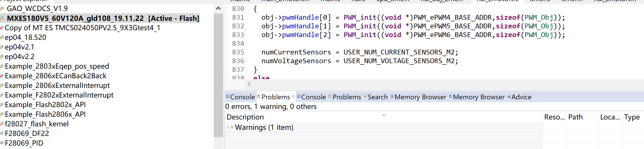Sort problems by the Description column
The height and width of the screenshot is (149, 644).
coord(245,117)
